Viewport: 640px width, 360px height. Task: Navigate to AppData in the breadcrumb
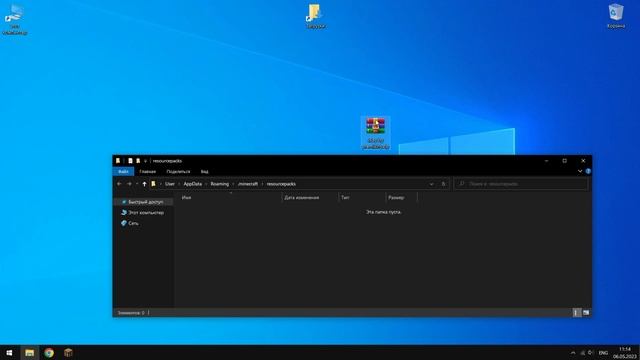pos(193,184)
